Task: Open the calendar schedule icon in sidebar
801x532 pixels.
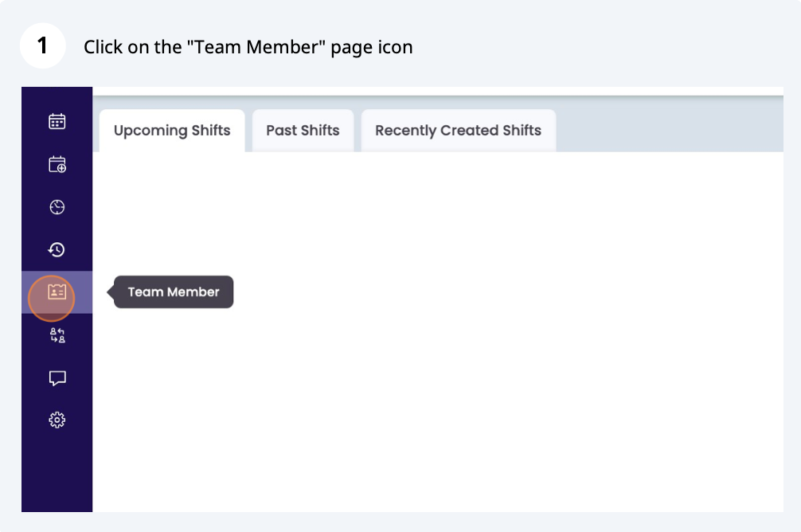Action: point(57,122)
